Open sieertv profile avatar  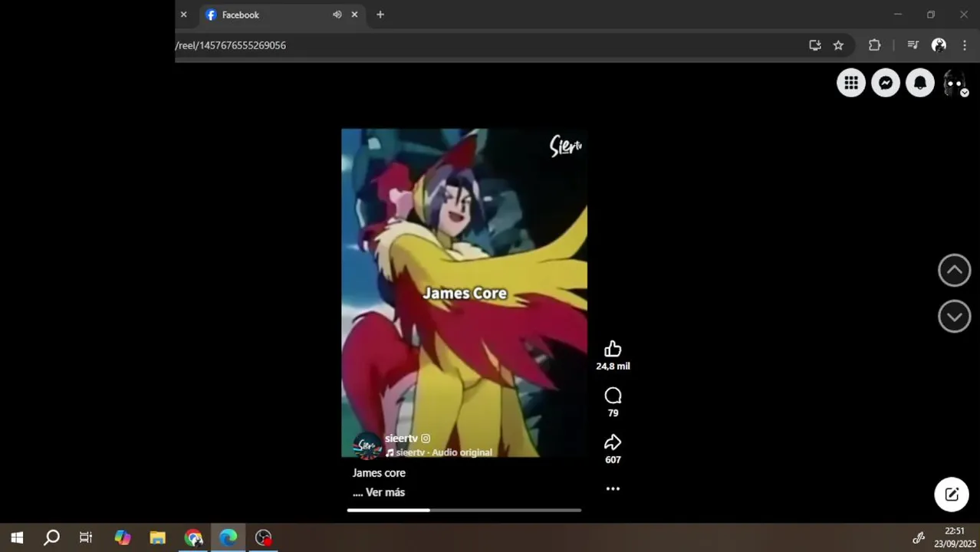pyautogui.click(x=367, y=445)
